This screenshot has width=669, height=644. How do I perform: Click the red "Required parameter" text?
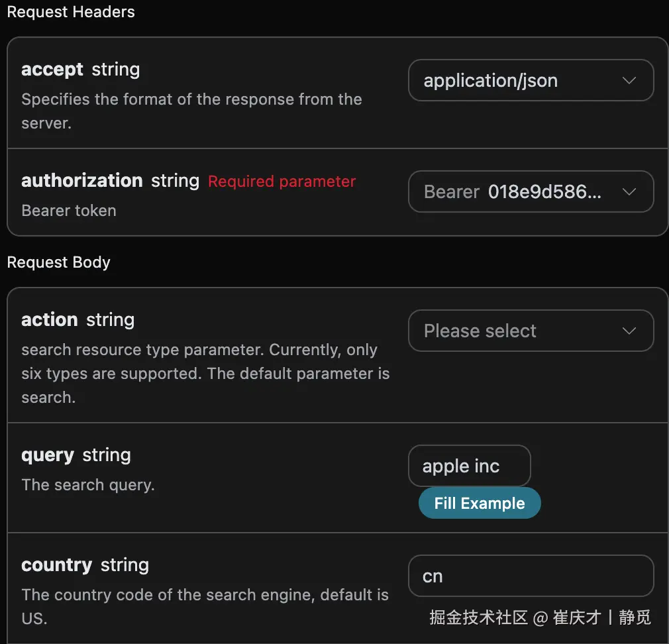click(x=282, y=182)
